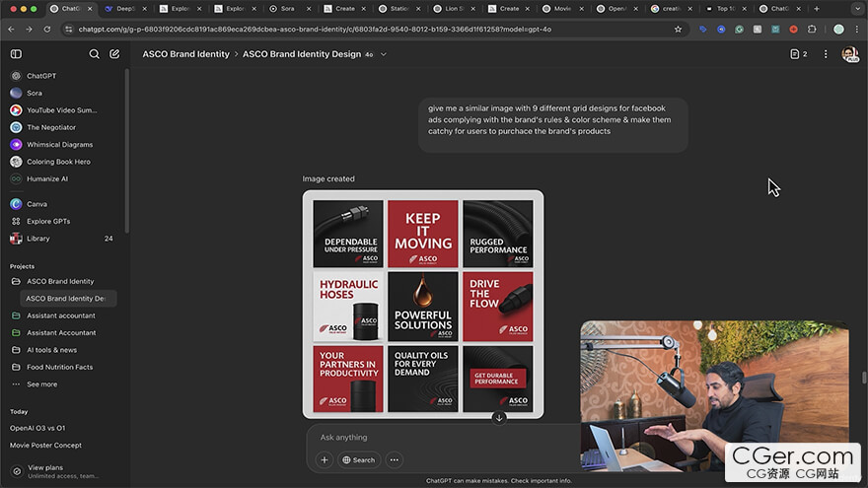Switch to the DeepS browser tab

[x=125, y=8]
